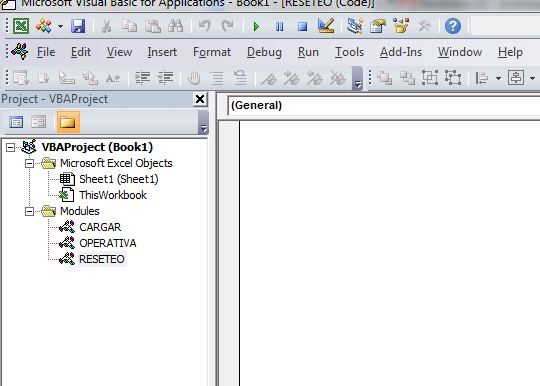Collapse the Modules folder
Image resolution: width=540 pixels, height=386 pixels.
(30, 211)
